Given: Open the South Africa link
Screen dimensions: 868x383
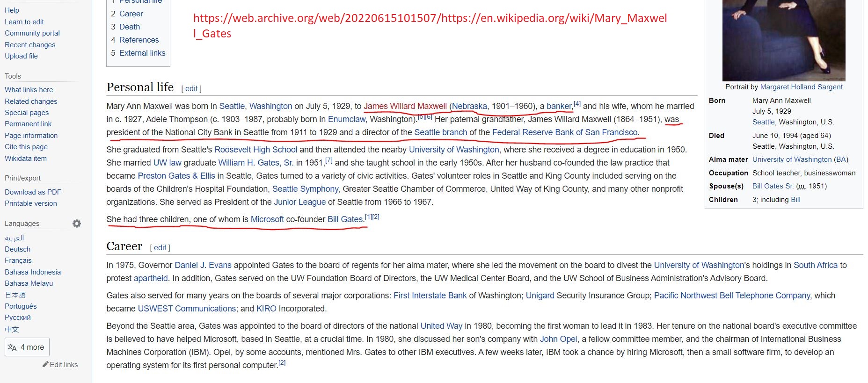Looking at the screenshot, I should pos(816,265).
